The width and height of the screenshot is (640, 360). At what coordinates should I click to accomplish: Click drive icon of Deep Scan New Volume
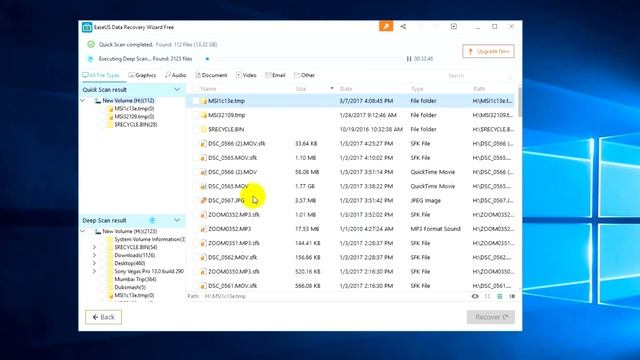point(98,231)
